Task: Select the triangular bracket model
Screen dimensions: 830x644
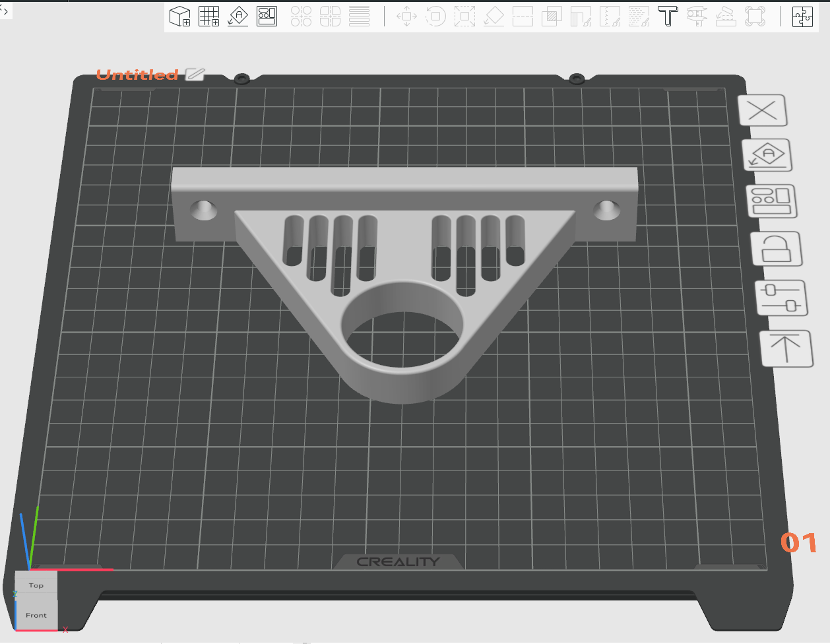Action: point(404,277)
